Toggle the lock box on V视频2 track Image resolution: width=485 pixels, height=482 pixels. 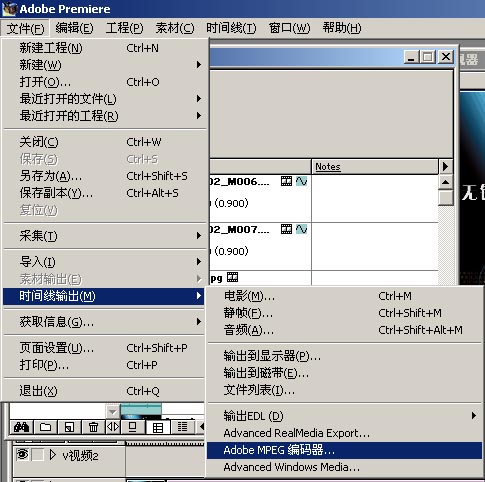click(x=38, y=455)
